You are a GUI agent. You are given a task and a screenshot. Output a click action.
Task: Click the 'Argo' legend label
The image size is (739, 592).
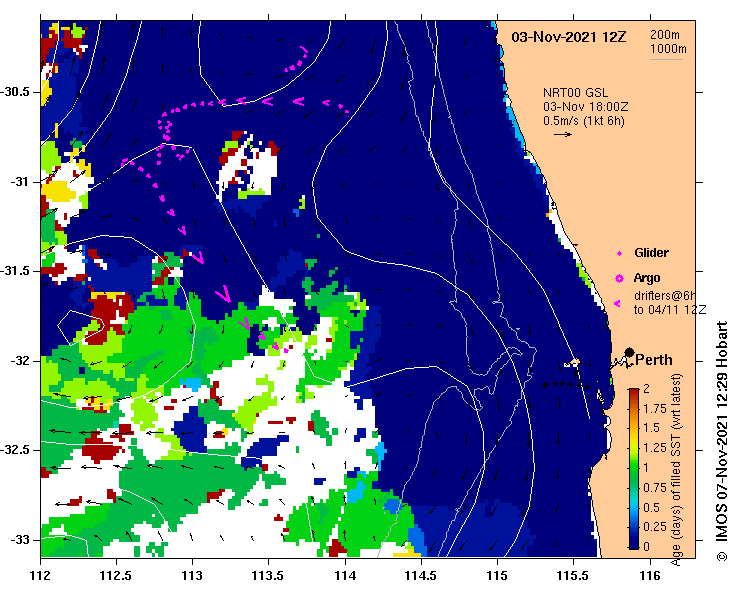pos(647,278)
